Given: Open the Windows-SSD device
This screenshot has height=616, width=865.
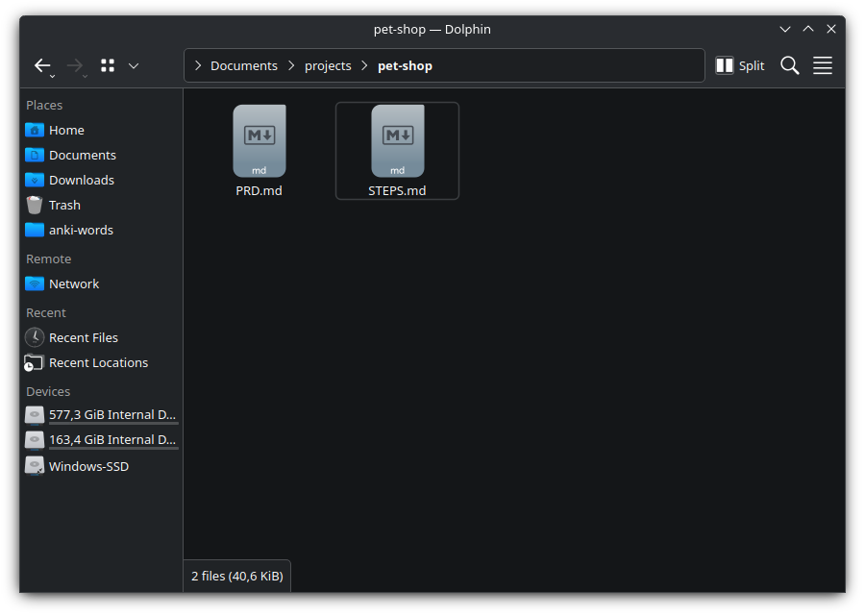Looking at the screenshot, I should click(x=88, y=466).
